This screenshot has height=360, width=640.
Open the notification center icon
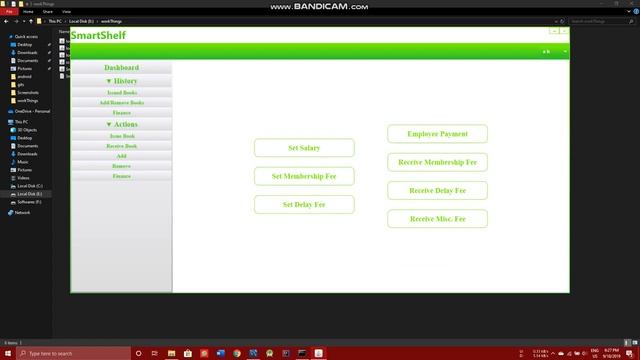629,353
